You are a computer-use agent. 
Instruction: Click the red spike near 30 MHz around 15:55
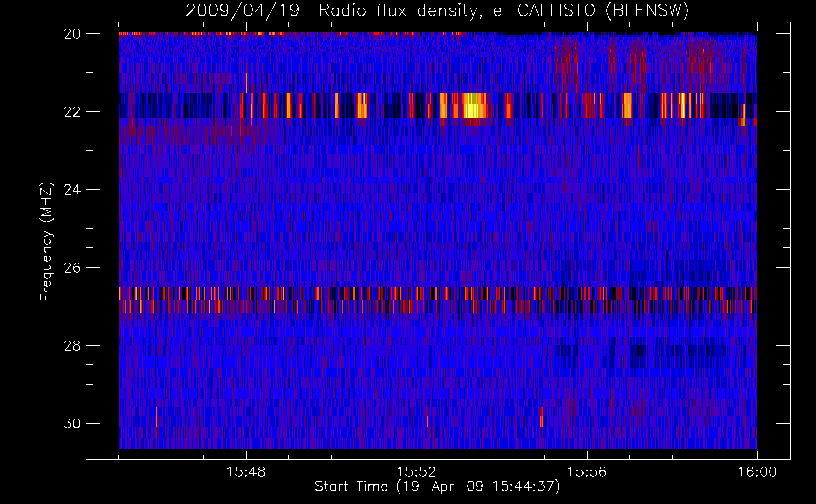pyautogui.click(x=542, y=417)
